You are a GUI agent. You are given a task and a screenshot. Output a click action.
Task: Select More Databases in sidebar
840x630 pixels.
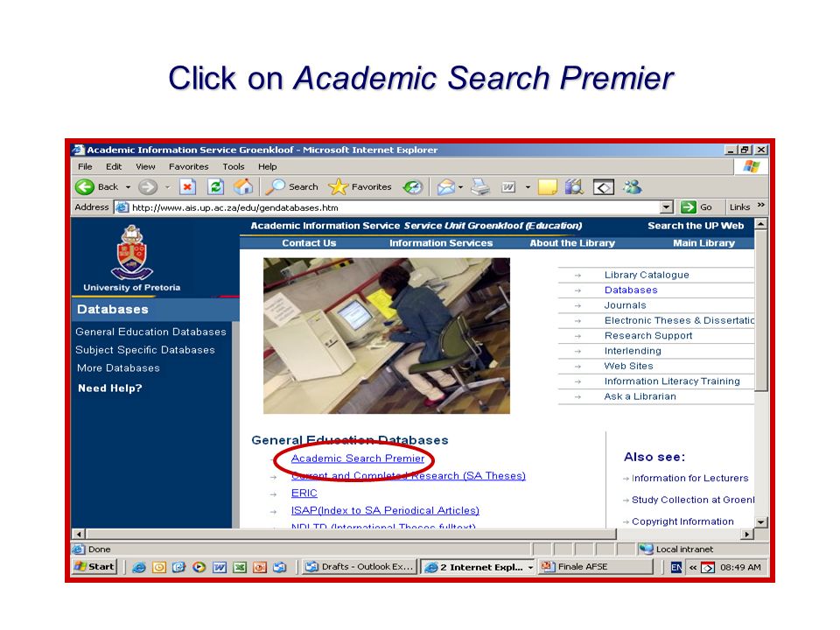tap(118, 368)
